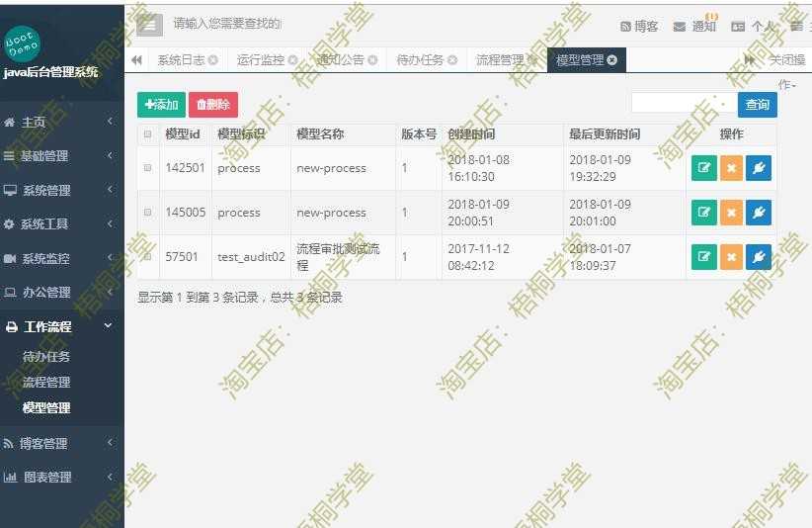Image resolution: width=812 pixels, height=528 pixels.
Task: Open 流程管理 in sidebar submenu
Action: [46, 383]
